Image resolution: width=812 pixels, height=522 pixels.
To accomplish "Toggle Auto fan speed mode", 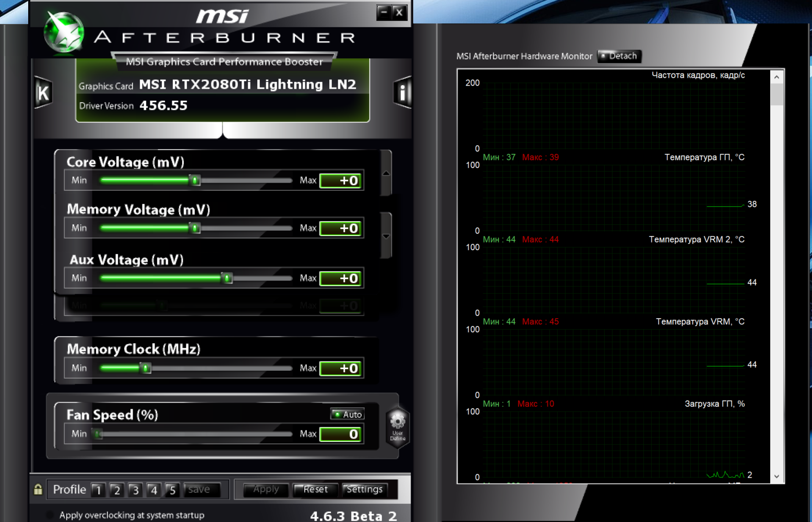I will 348,414.
